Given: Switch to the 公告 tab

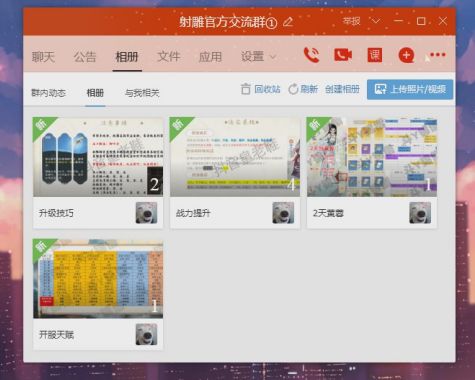Looking at the screenshot, I should pyautogui.click(x=85, y=57).
